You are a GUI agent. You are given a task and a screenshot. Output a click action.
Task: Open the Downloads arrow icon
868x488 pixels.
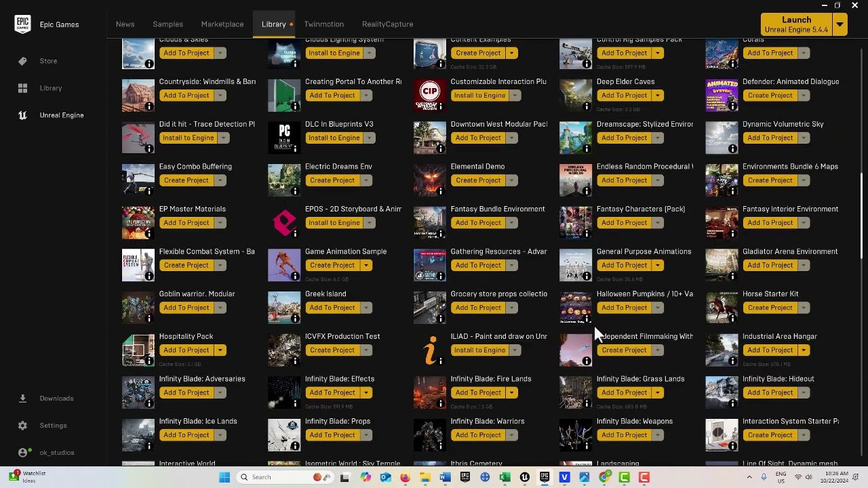pos(22,399)
